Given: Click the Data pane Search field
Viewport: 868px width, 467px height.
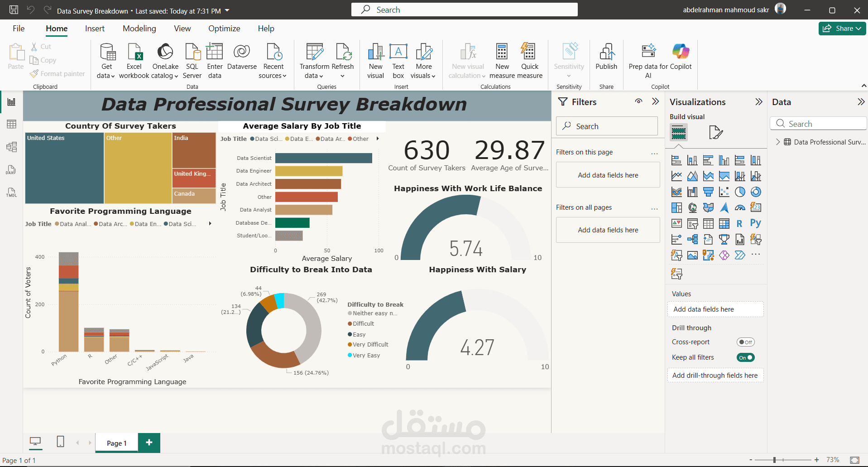Looking at the screenshot, I should [x=818, y=124].
